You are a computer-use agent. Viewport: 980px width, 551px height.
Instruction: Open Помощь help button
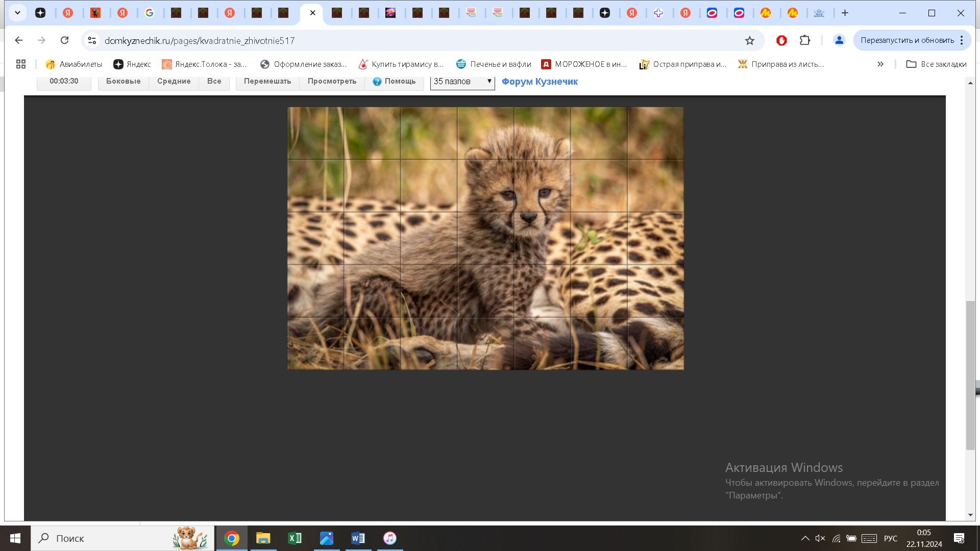coord(394,82)
